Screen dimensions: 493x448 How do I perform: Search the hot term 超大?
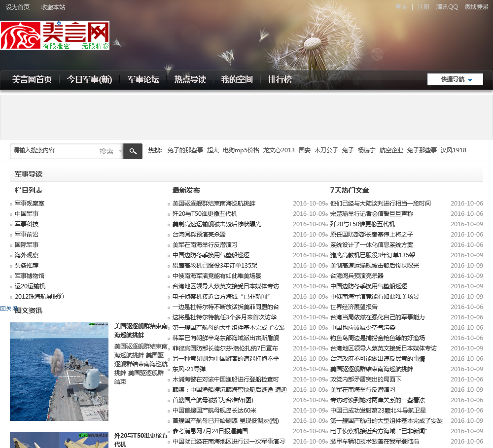[x=213, y=150]
